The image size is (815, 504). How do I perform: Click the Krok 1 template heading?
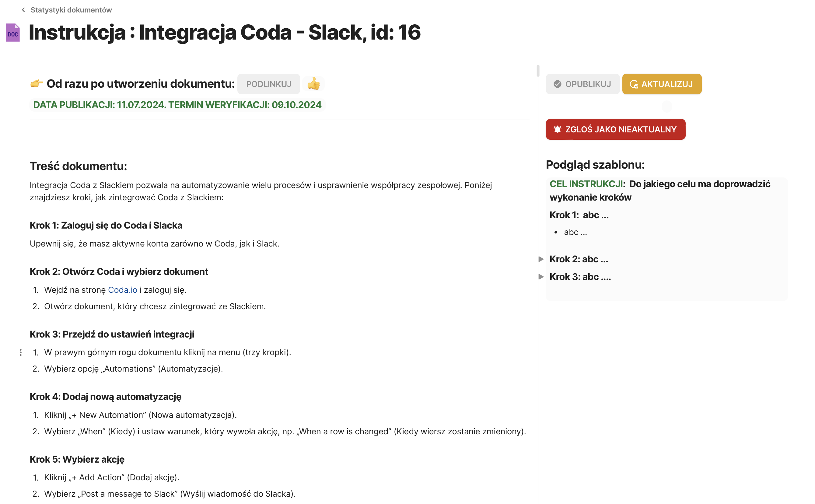coord(579,215)
